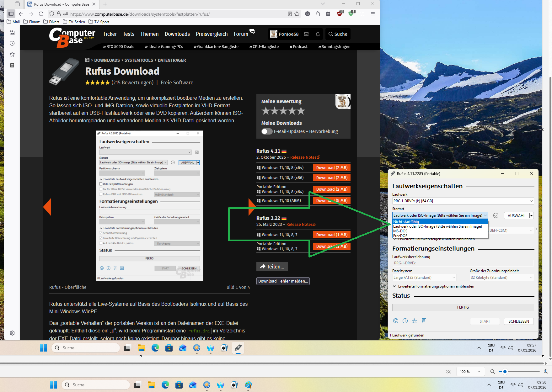The height and width of the screenshot is (392, 552).
Task: Show the Rufus log icon
Action: [x=424, y=321]
